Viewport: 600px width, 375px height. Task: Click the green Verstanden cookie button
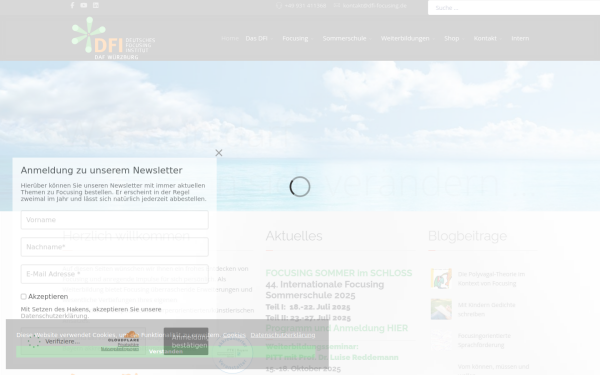(166, 351)
